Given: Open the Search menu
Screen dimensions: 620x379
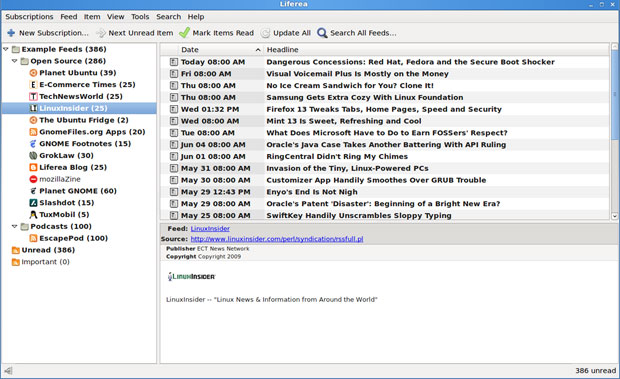Looking at the screenshot, I should click(168, 17).
